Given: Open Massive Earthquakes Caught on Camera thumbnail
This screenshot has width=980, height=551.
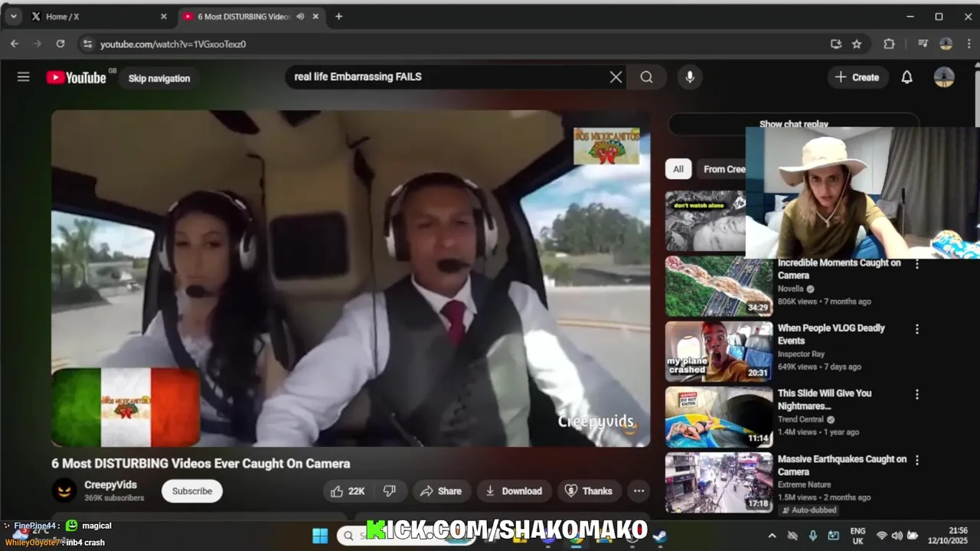Looking at the screenshot, I should 719,482.
